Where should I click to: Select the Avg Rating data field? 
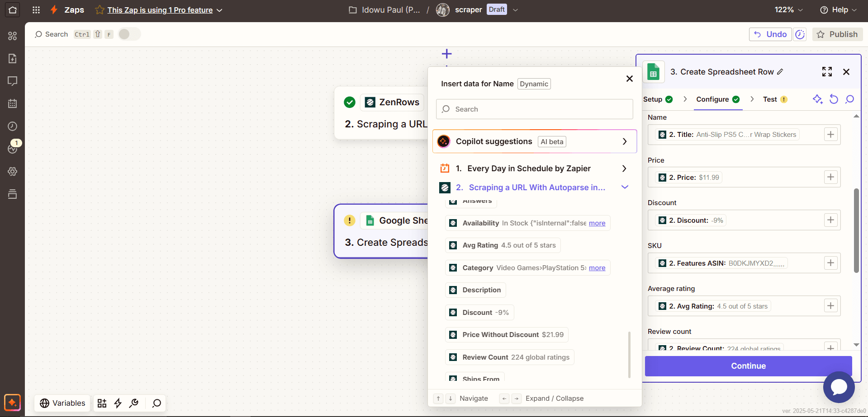[x=503, y=245]
